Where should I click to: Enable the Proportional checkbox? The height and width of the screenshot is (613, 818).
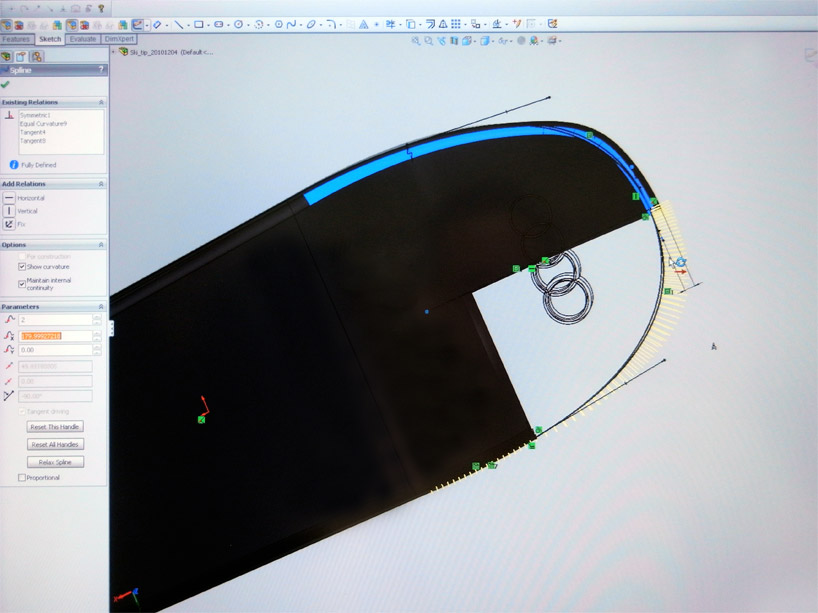pos(22,478)
